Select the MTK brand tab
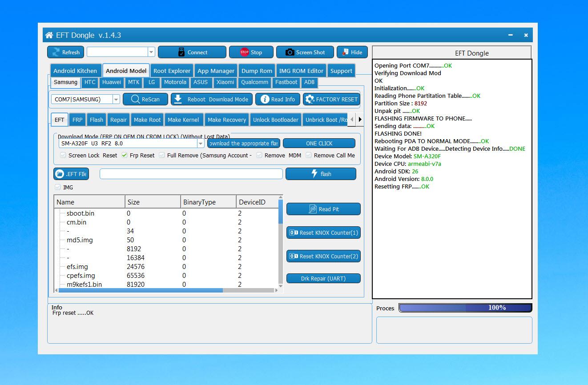Screen dimensions: 588x385 (x=133, y=82)
